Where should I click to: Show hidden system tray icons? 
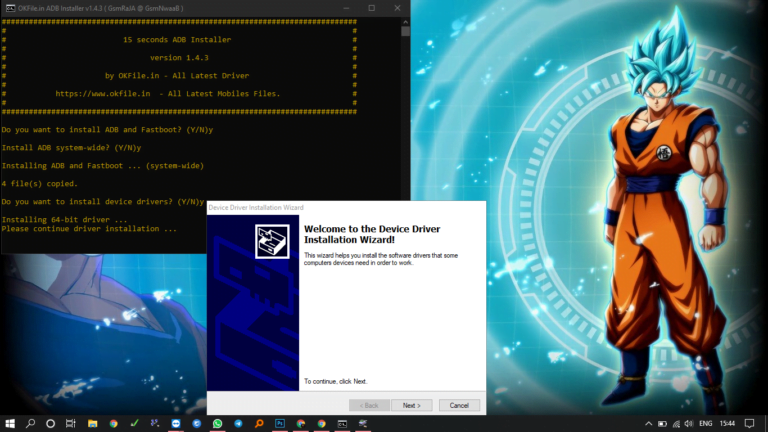pyautogui.click(x=648, y=424)
